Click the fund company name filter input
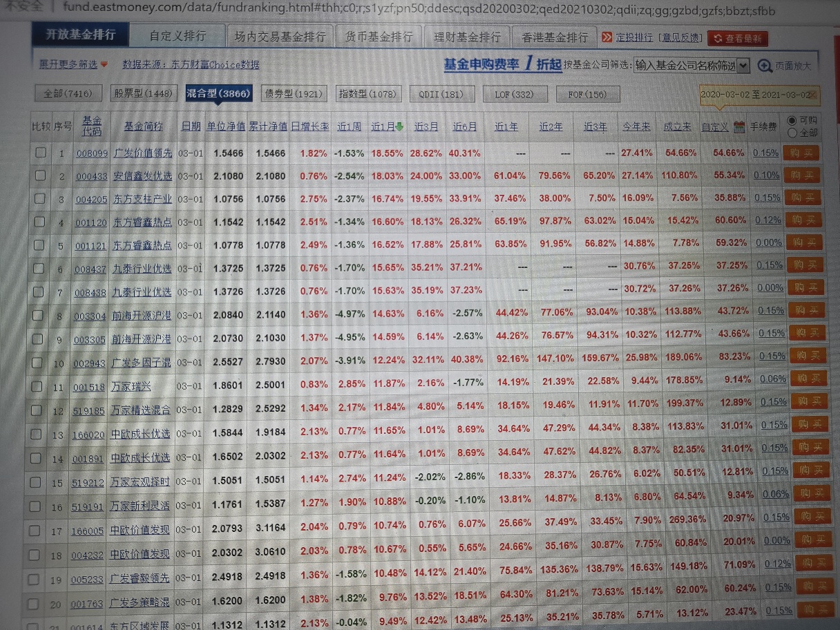Screen dimensions: 840x630 [x=685, y=66]
